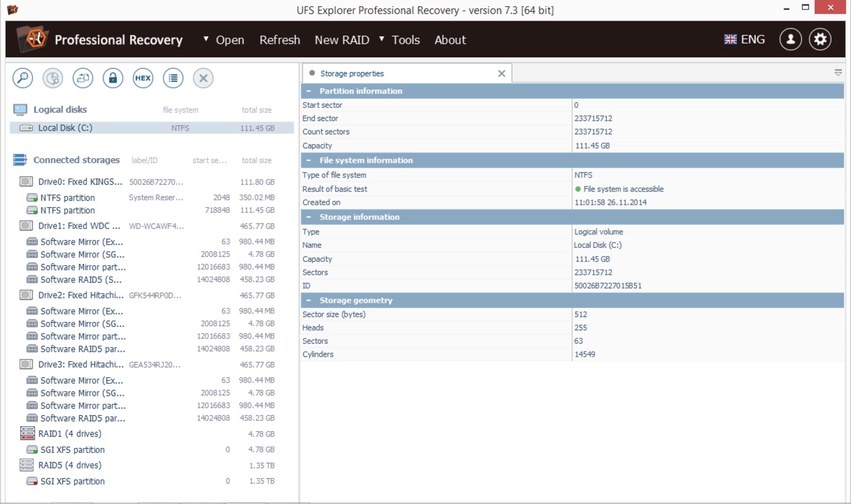Open the Tools dropdown menu
This screenshot has width=851, height=504.
coord(399,40)
